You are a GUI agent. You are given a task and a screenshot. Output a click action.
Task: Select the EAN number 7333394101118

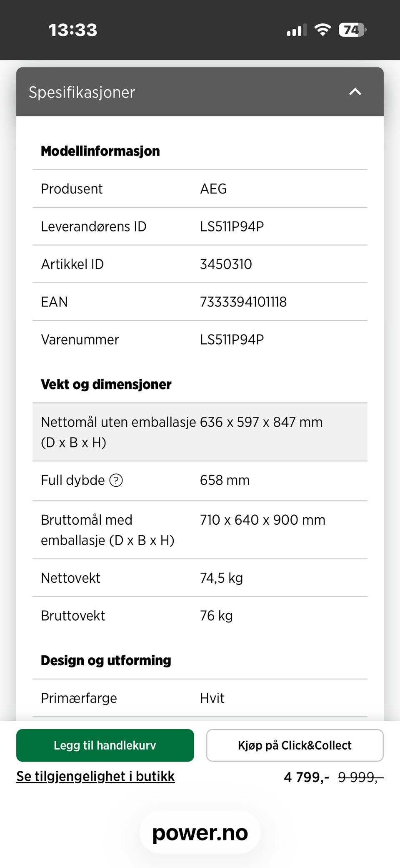click(x=243, y=302)
